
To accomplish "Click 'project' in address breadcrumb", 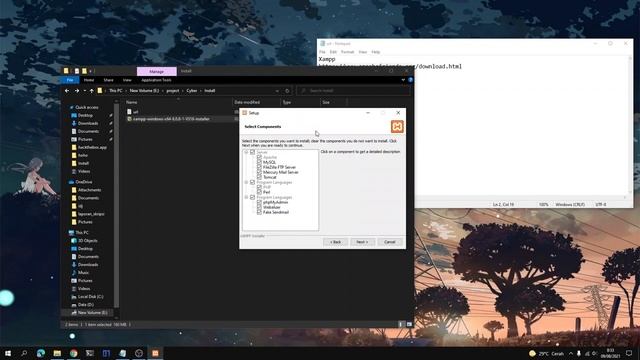I will click(173, 91).
